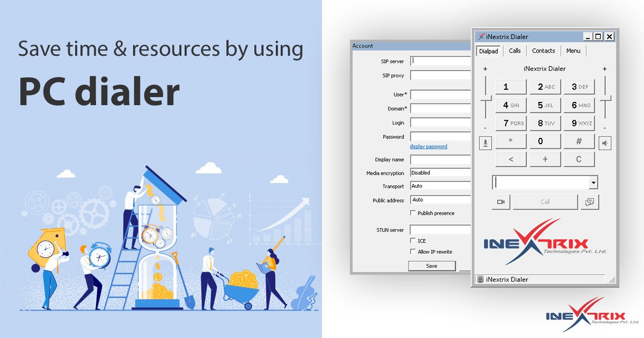This screenshot has width=644, height=338.
Task: Click the speaker icon on the dialpad
Action: click(x=605, y=142)
